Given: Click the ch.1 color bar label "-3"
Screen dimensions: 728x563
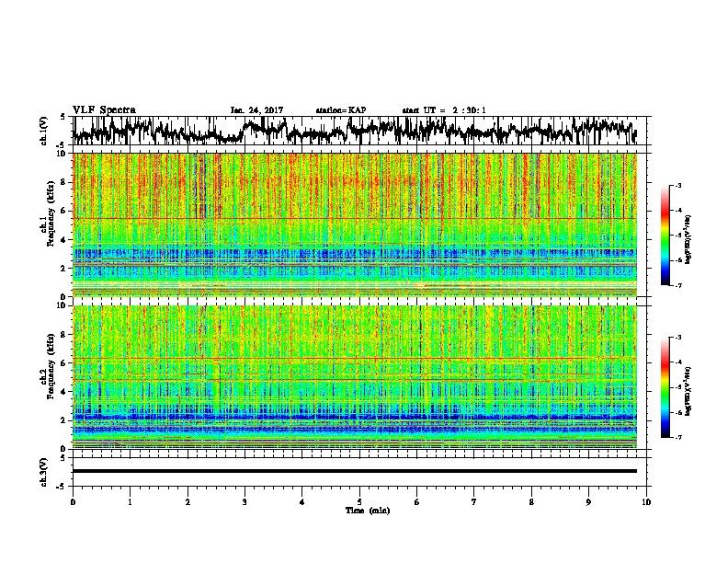Looking at the screenshot, I should 677,186.
